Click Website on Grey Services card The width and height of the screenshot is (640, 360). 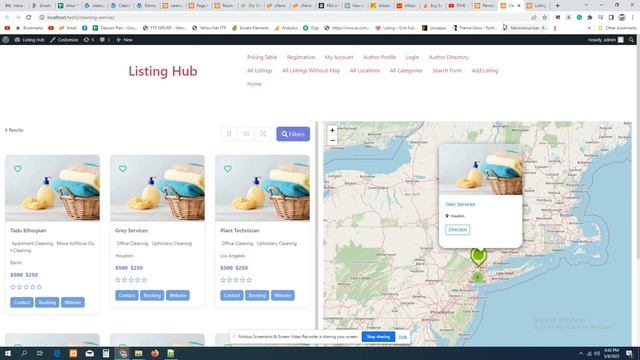tap(178, 296)
